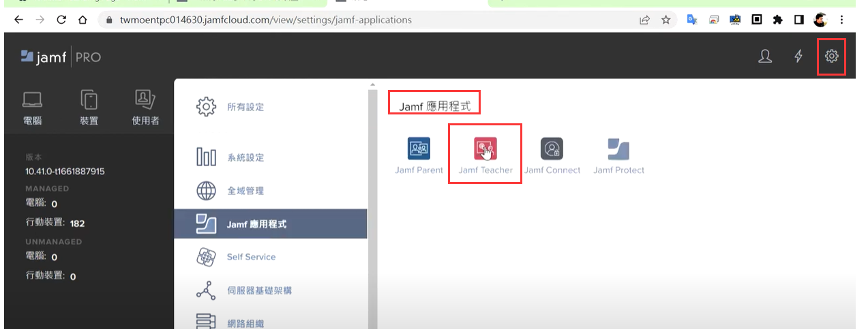The height and width of the screenshot is (329, 868).
Task: Click the lightning bolt notifications icon
Action: click(798, 57)
